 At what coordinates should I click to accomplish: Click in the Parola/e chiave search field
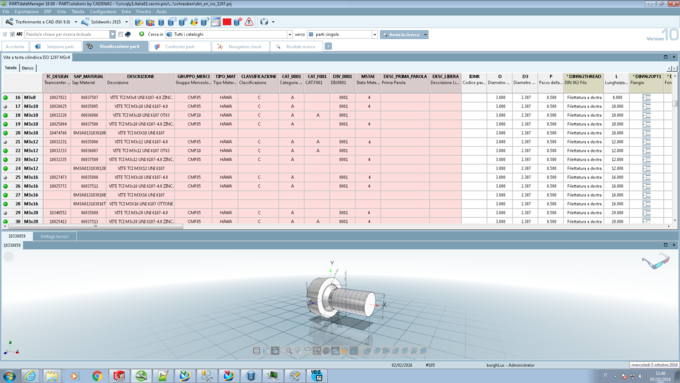point(67,34)
